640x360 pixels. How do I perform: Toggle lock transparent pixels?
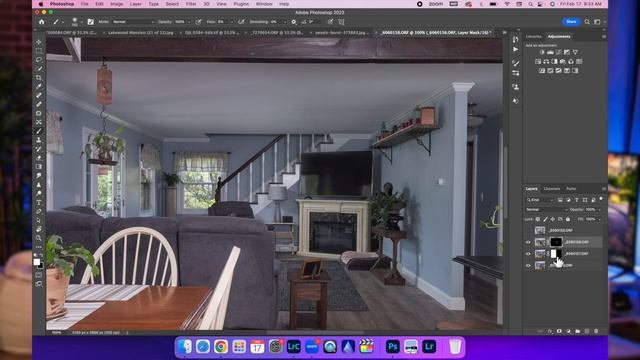538,219
